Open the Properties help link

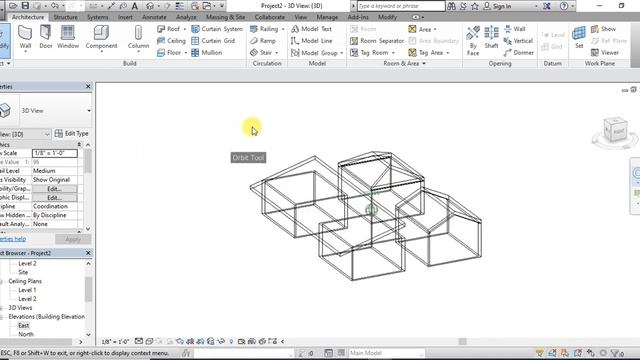[13, 239]
